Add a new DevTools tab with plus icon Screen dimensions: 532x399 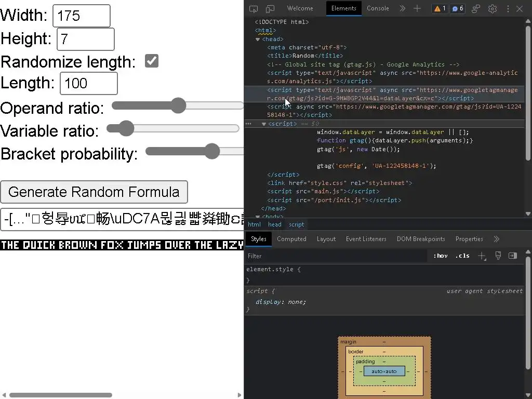coord(417,8)
